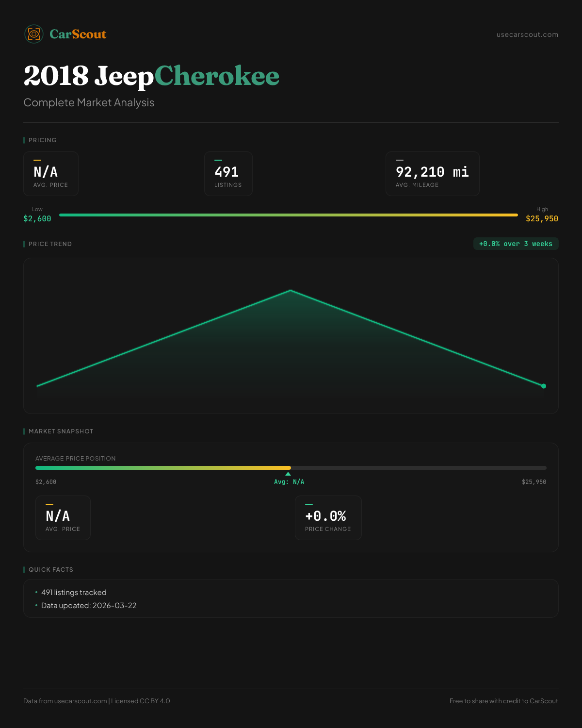The width and height of the screenshot is (582, 728).
Task: Select the +0.0% Price Change card
Action: 328,518
